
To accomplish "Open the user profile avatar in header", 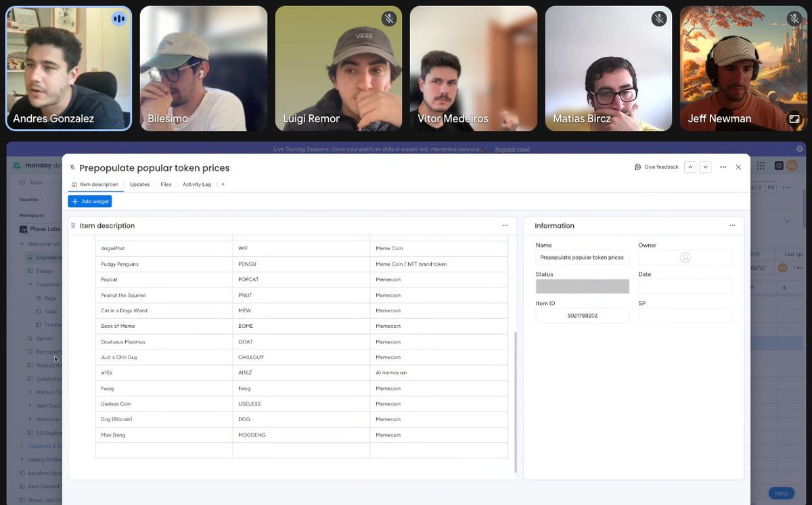I will click(x=792, y=165).
